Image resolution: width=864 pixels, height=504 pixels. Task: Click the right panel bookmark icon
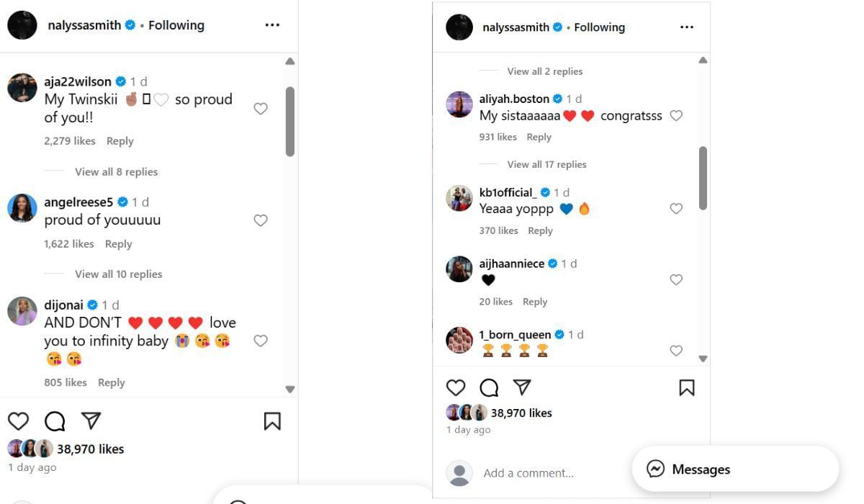687,388
